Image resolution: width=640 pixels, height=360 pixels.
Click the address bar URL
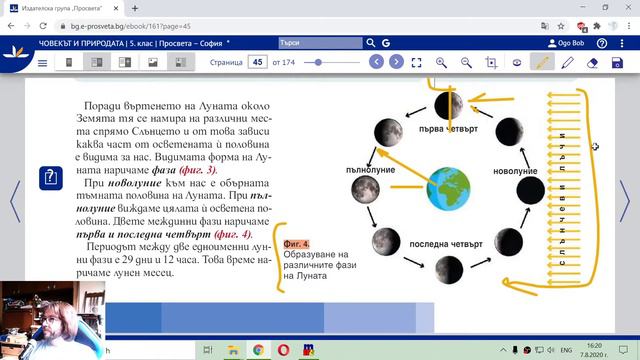point(131,26)
